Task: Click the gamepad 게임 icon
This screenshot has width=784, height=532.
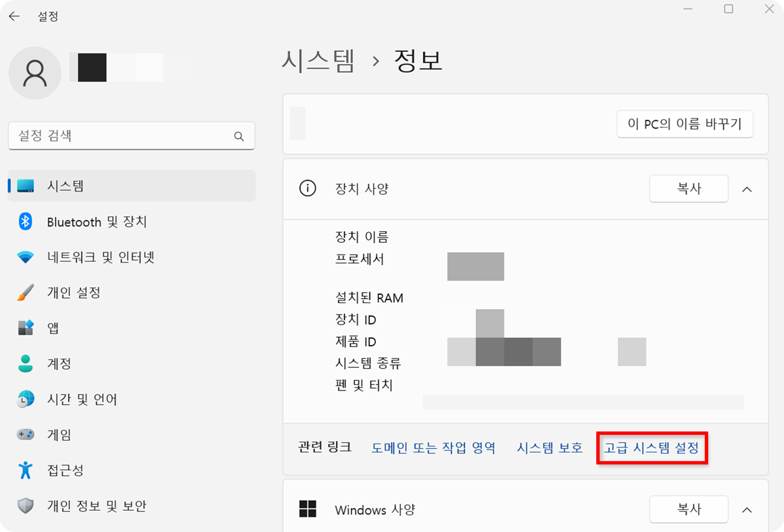Action: (25, 434)
